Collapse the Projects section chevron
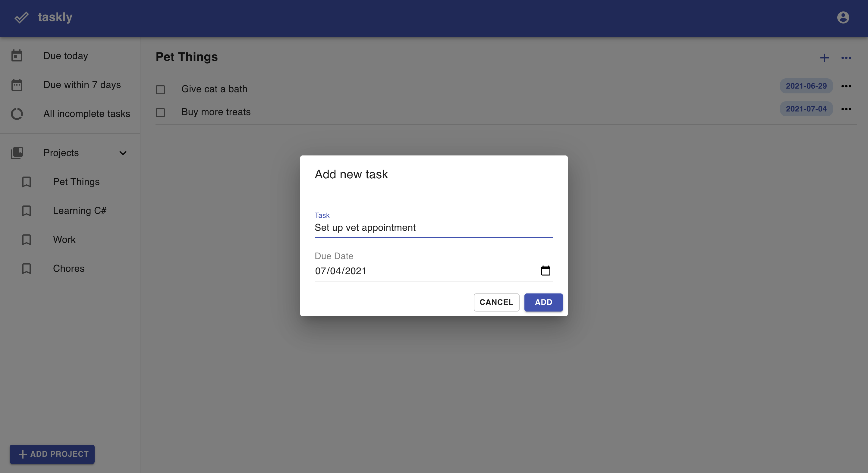 click(x=123, y=153)
